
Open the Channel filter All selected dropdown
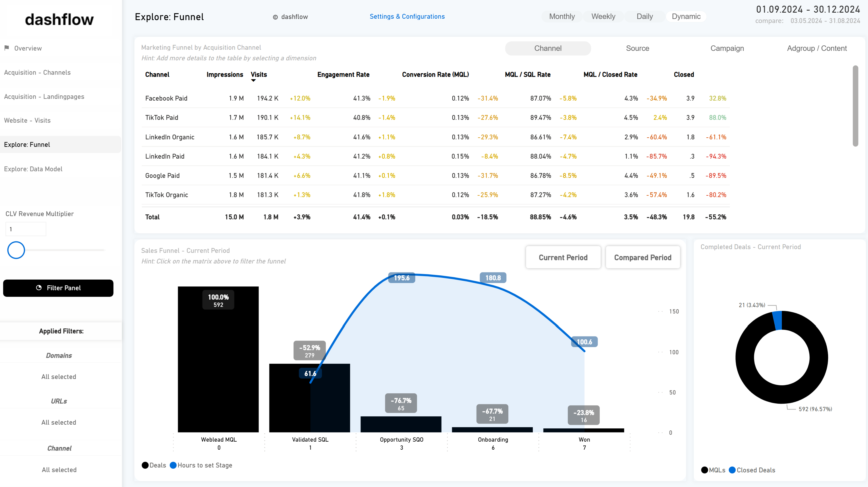coord(59,470)
